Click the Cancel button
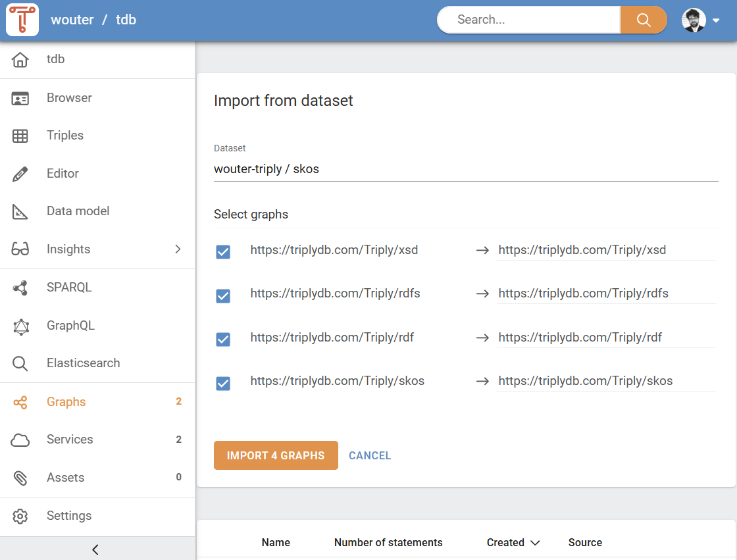The image size is (737, 560). (370, 455)
